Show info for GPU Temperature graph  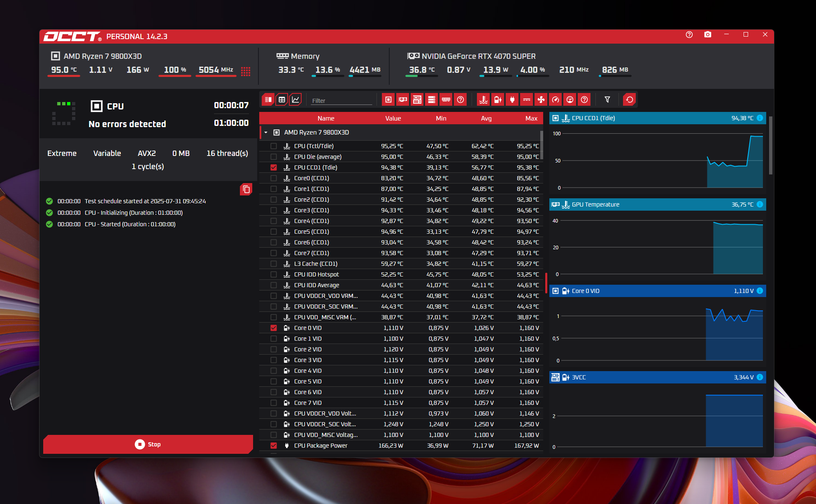click(760, 204)
